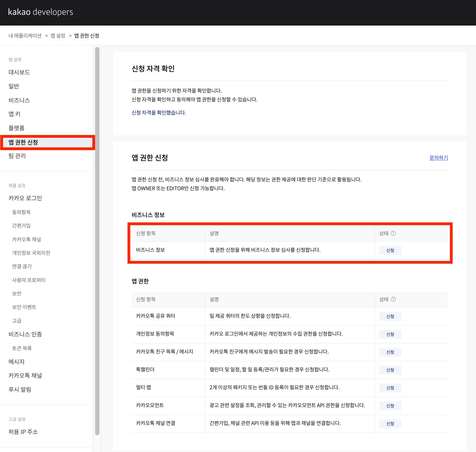The image size is (476, 452).
Task: Click 신청 button for 카카오모먼트
Action: pos(390,406)
